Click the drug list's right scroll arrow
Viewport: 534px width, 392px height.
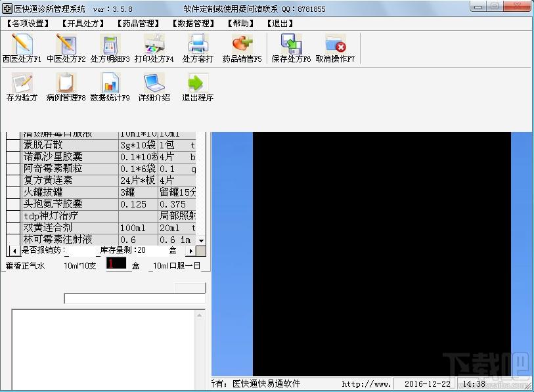pos(190,251)
